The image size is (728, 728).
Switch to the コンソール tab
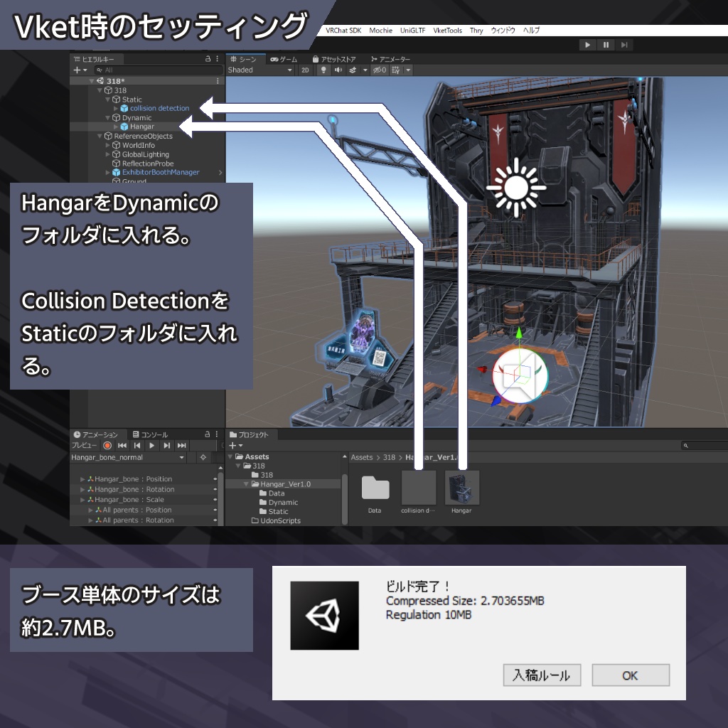154,434
